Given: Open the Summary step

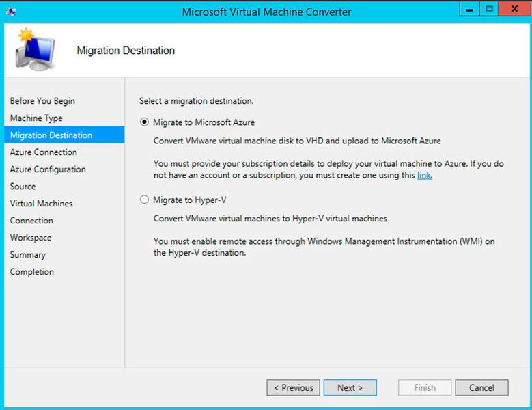Looking at the screenshot, I should tap(28, 255).
